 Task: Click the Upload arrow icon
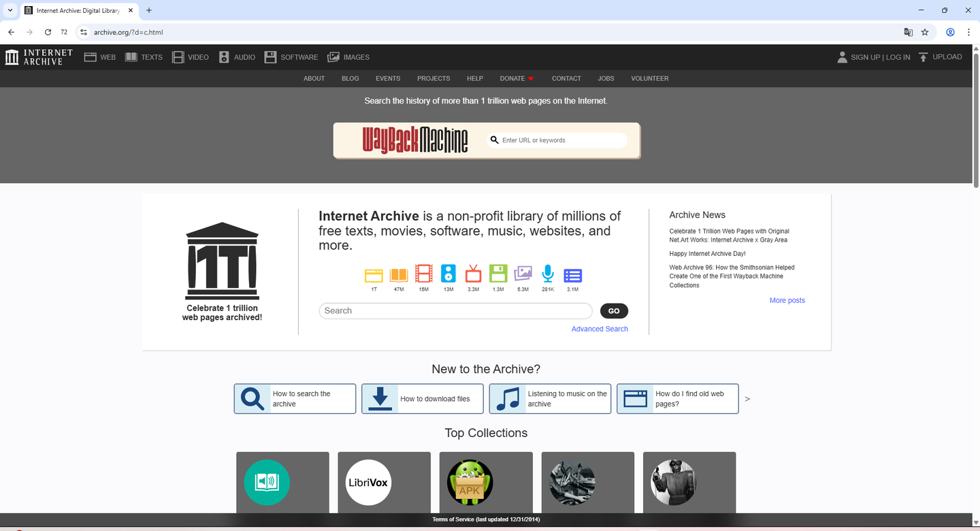924,57
